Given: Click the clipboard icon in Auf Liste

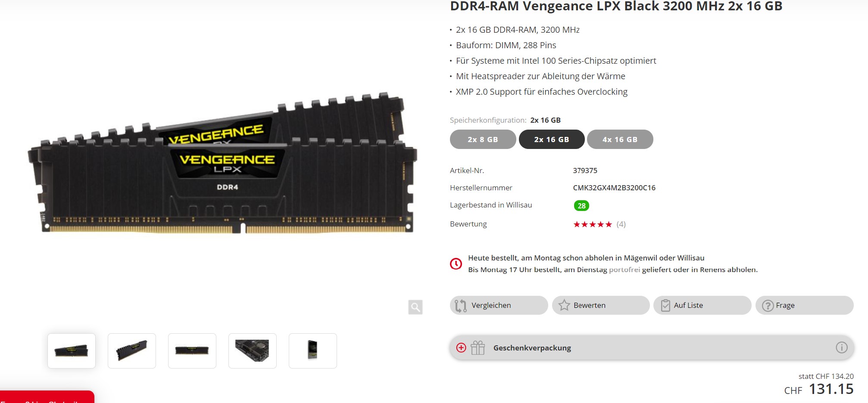Looking at the screenshot, I should click(x=665, y=305).
